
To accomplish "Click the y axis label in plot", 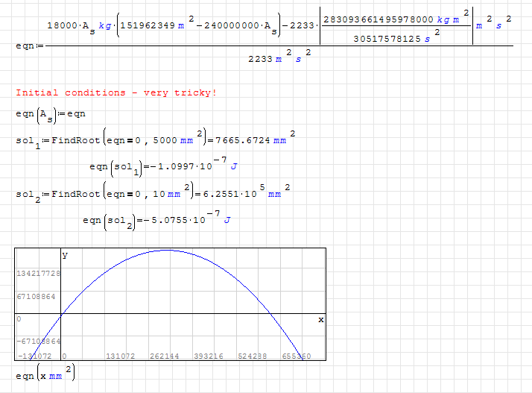I will [65, 255].
